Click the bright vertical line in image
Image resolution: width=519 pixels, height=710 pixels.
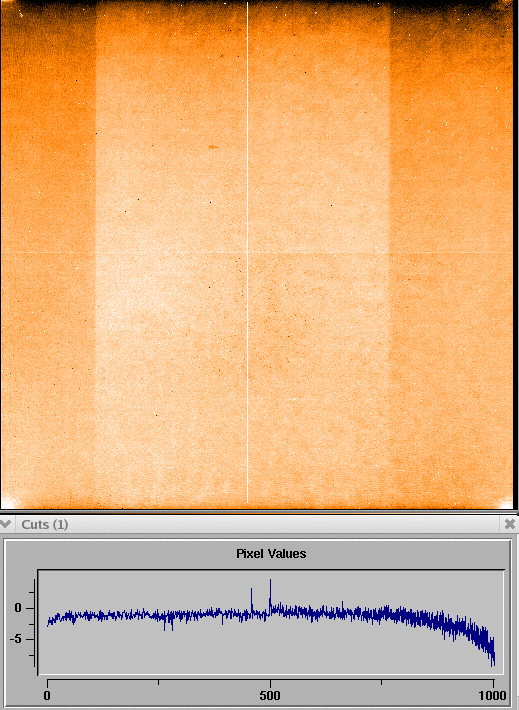tap(247, 252)
